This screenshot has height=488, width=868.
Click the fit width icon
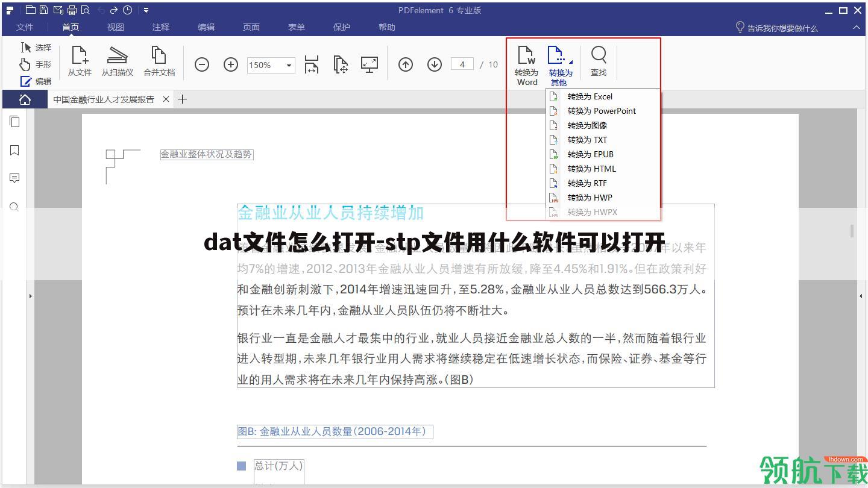(312, 64)
